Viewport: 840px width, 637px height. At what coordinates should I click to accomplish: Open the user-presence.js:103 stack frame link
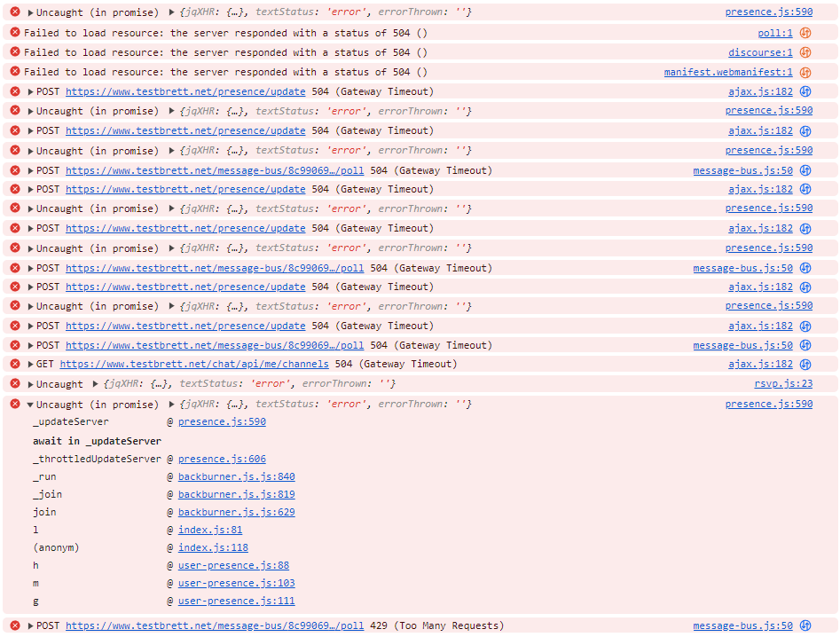pyautogui.click(x=236, y=583)
